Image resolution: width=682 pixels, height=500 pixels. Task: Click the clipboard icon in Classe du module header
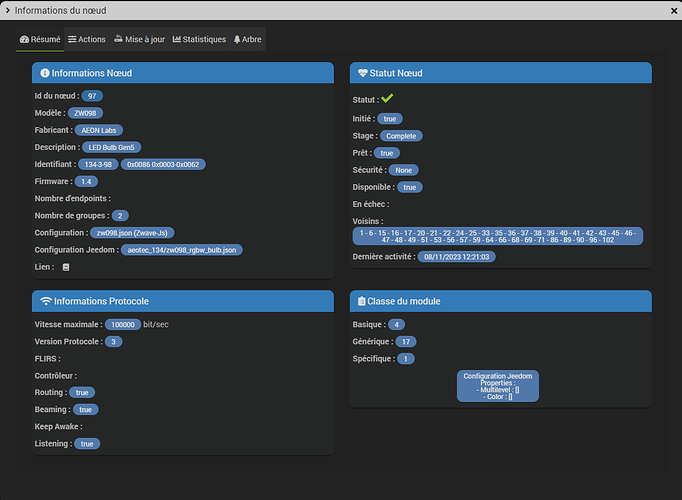tap(362, 301)
